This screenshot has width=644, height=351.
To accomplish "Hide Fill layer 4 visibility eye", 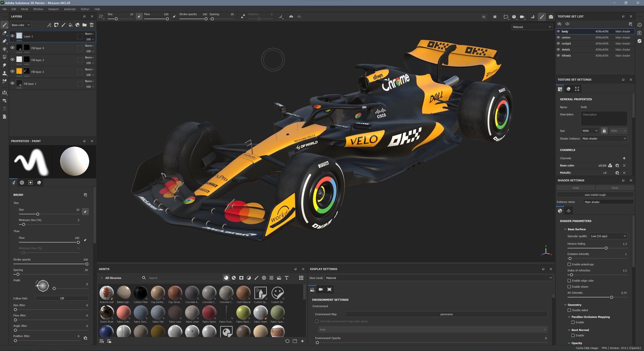I will (12, 48).
